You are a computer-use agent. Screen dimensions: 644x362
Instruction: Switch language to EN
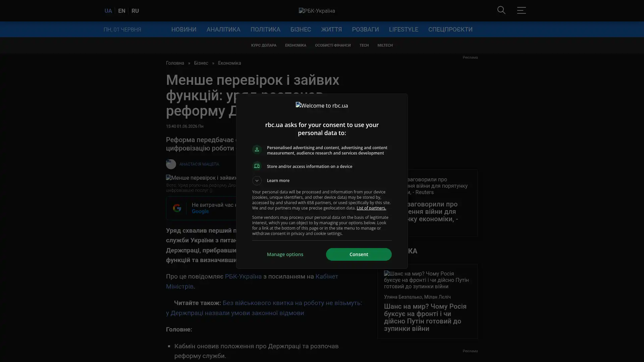click(x=122, y=11)
